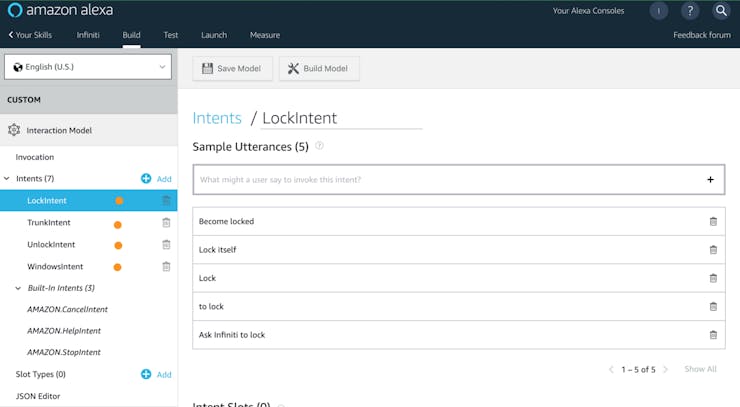This screenshot has height=407, width=740.
Task: Delete the 'Ask Infiniti to lock' utterance
Action: (713, 335)
